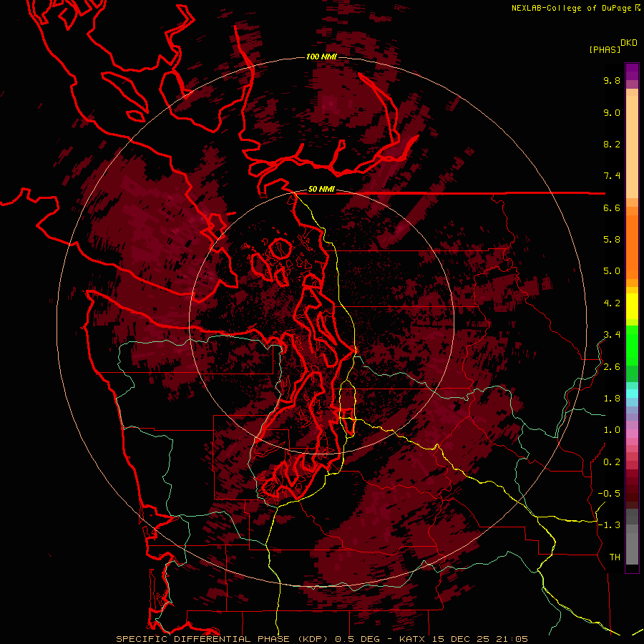Select the 100 NMI range ring label
Image resolution: width=644 pixels, height=644 pixels.
coord(321,57)
